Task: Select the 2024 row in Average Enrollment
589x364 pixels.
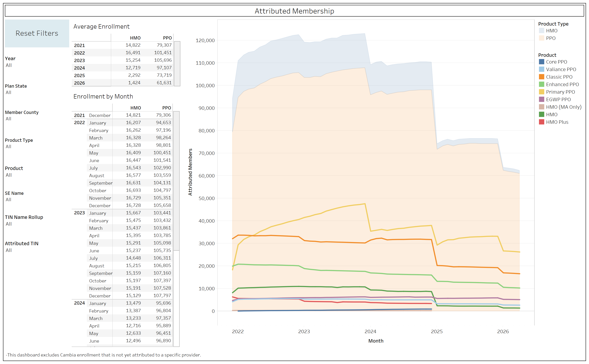Action: pos(80,68)
